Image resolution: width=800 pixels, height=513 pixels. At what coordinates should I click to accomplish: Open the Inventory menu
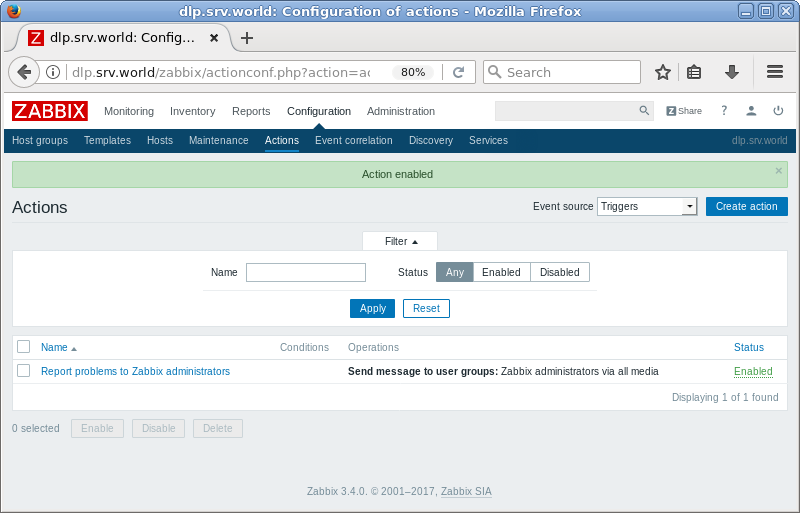click(192, 111)
